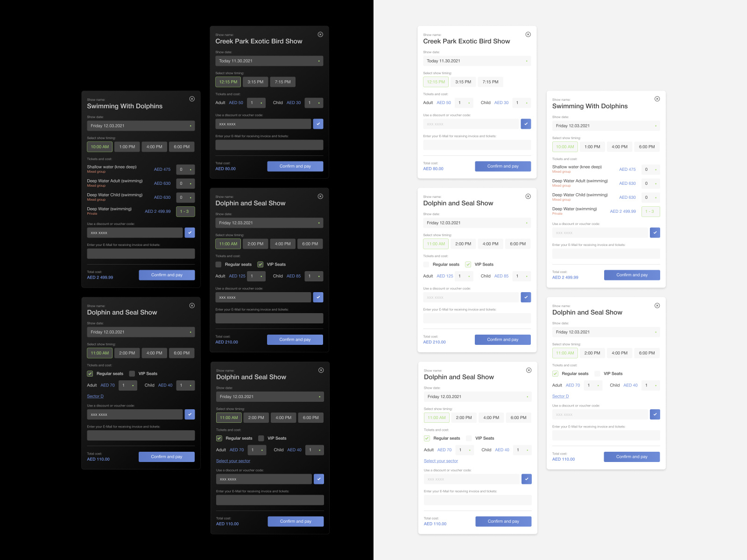747x560 pixels.
Task: Select the 7:15 PM bird show timing
Action: [282, 82]
